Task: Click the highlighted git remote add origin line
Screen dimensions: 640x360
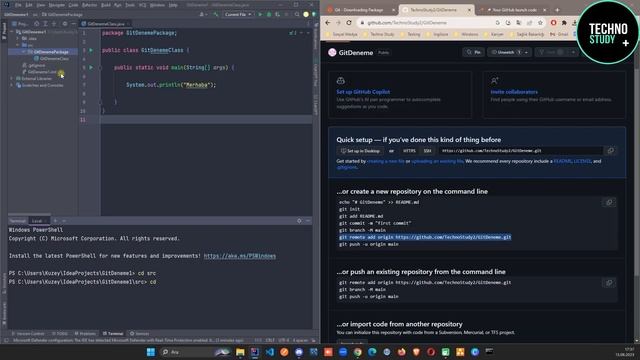Action: click(x=425, y=237)
